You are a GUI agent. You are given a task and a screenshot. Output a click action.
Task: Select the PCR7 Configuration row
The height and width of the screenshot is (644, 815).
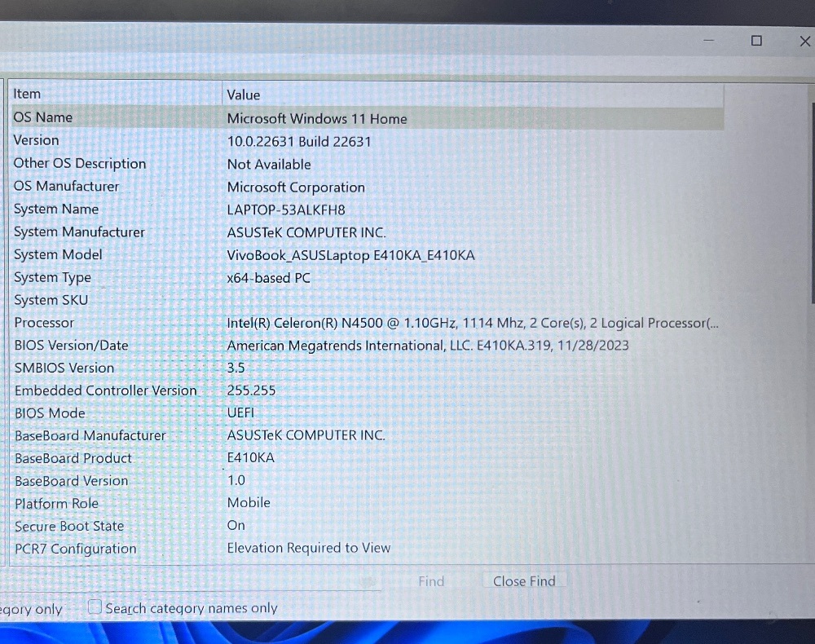(367, 549)
